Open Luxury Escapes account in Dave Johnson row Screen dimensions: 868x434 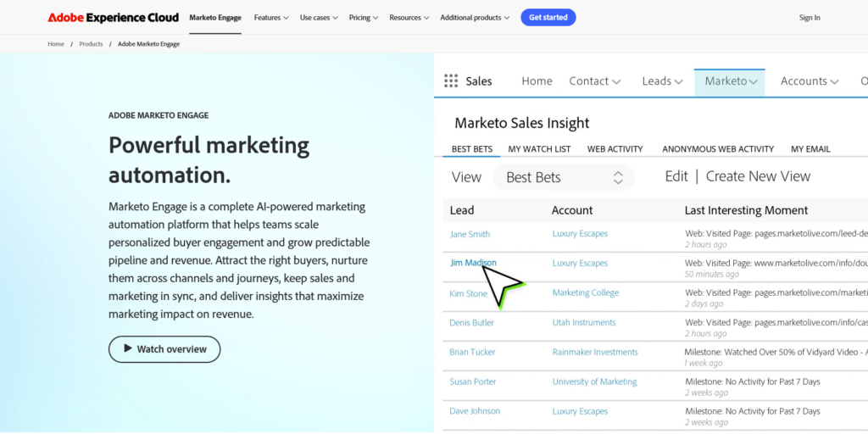click(x=580, y=411)
